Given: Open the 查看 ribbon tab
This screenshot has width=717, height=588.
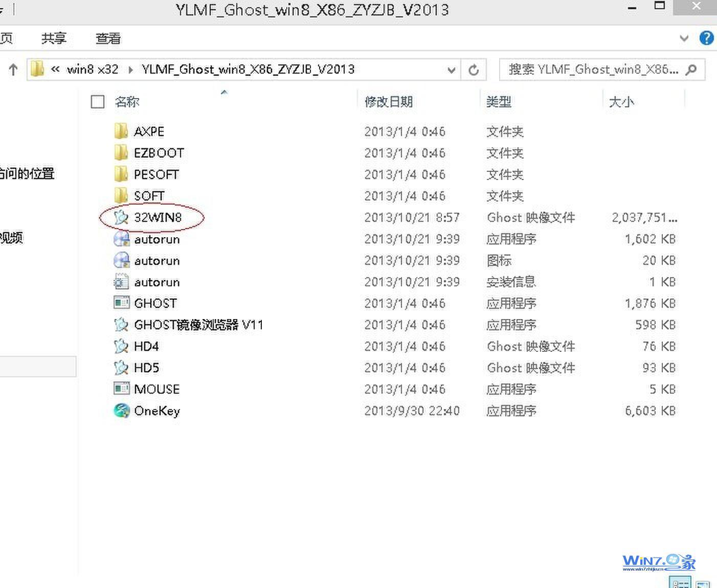Looking at the screenshot, I should (108, 38).
